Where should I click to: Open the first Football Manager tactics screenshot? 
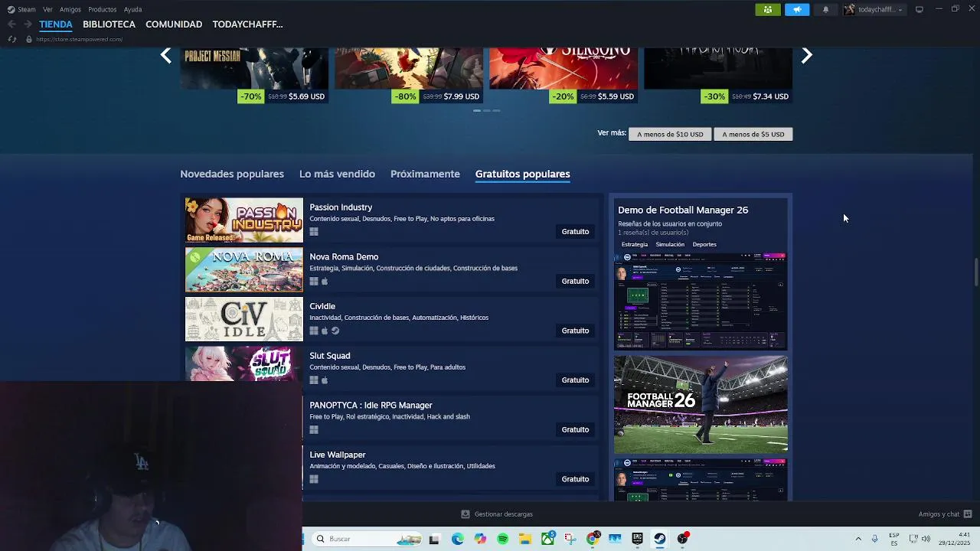(701, 302)
